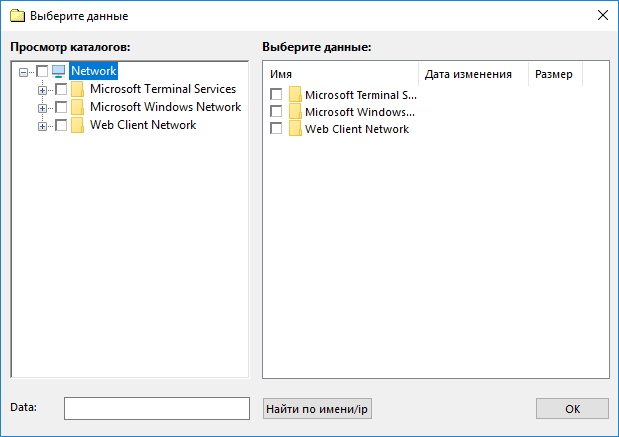Tick Microsoft Terminal Services checkbox in tree
Image resolution: width=619 pixels, height=437 pixels.
coord(61,89)
